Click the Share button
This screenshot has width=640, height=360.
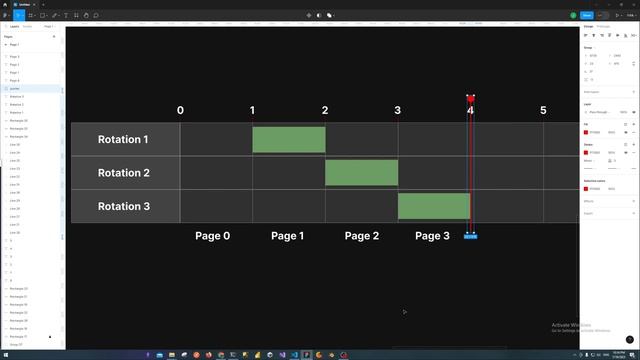click(x=587, y=16)
